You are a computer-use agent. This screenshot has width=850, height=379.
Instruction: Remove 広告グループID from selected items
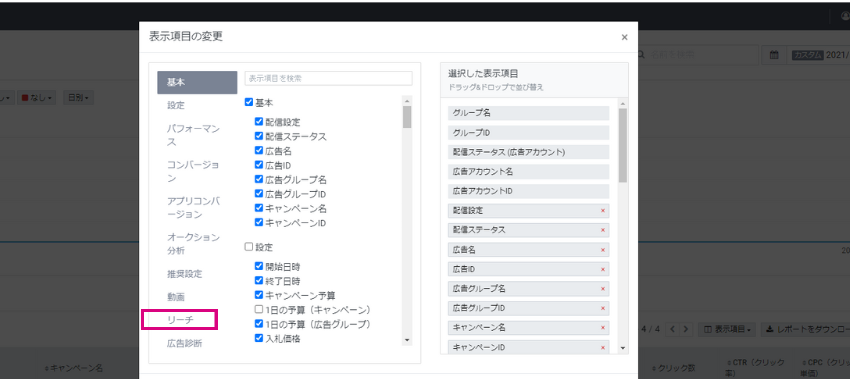click(603, 308)
